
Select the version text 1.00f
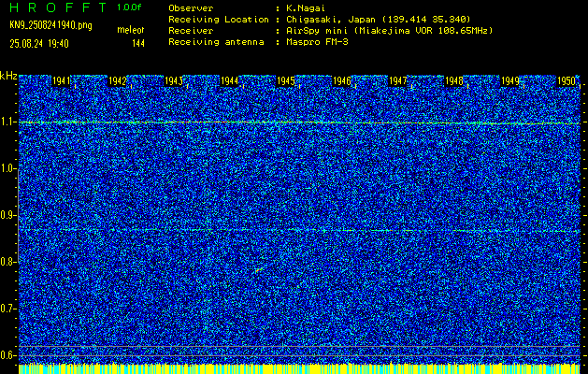coord(129,7)
